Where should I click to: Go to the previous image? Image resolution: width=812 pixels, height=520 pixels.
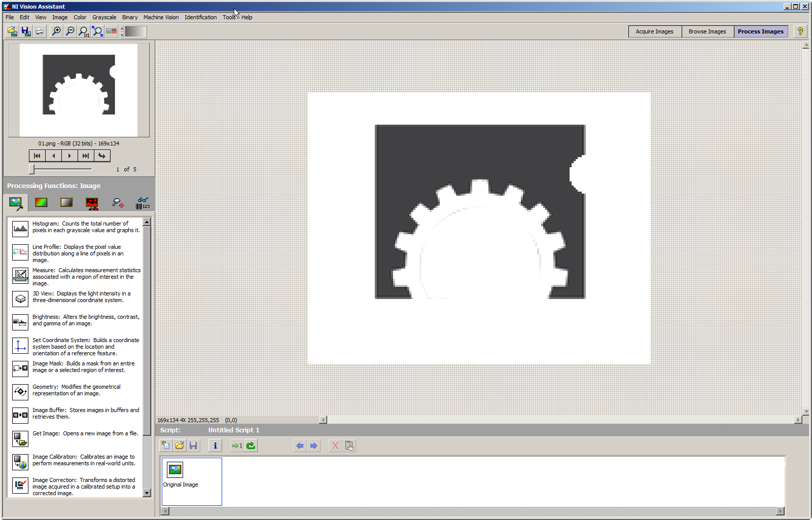coord(53,156)
